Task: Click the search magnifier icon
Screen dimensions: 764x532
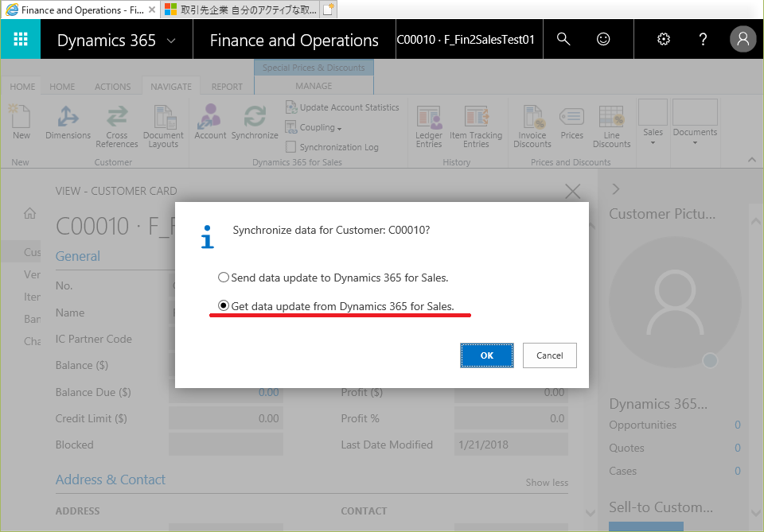Action: (563, 39)
